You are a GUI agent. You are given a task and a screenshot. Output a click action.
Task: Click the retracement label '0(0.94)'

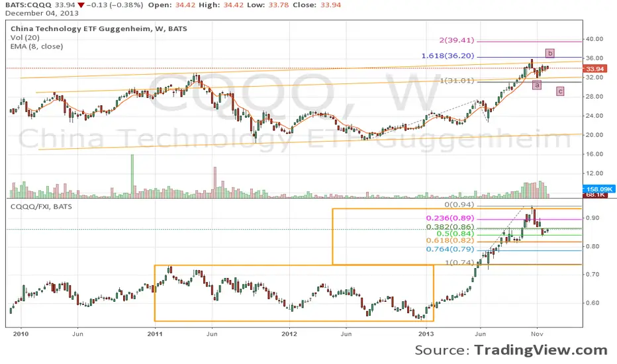(459, 205)
